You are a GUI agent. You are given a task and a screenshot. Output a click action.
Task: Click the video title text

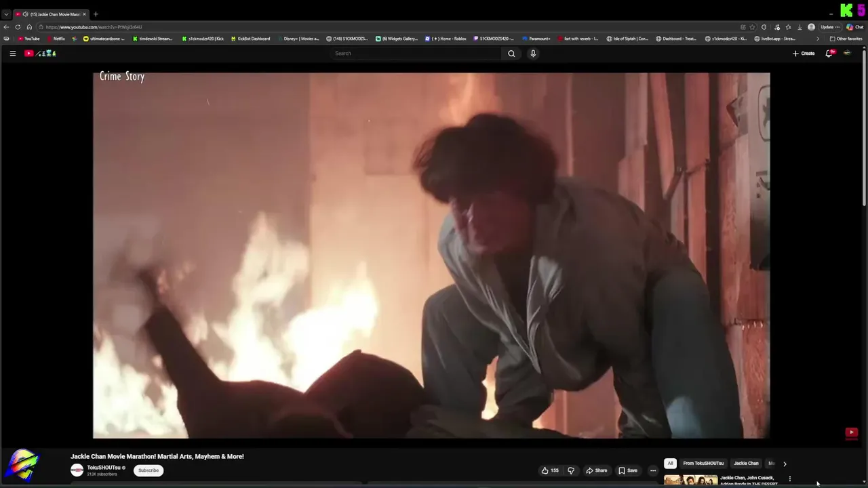157,456
